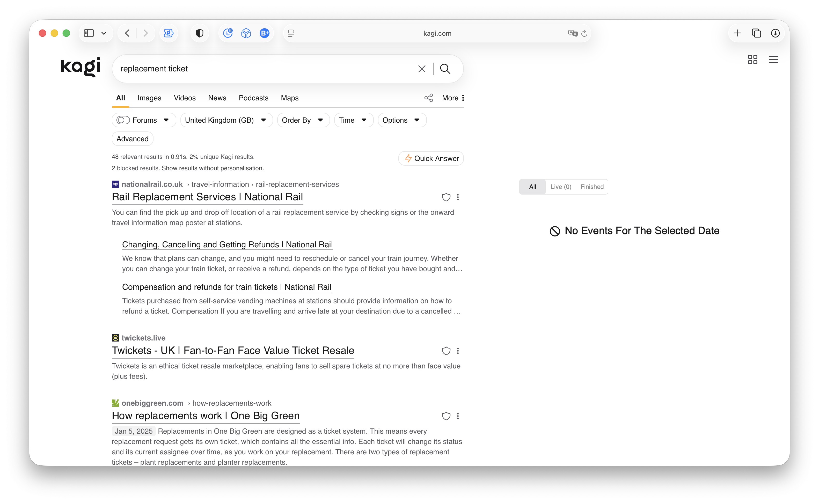
Task: Click the onebiggreen.com domain link
Action: pyautogui.click(x=152, y=403)
